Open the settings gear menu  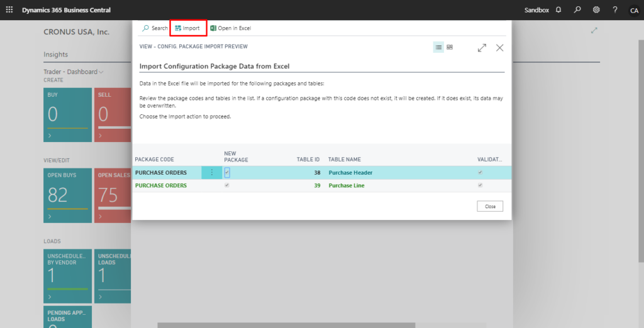[x=596, y=9]
